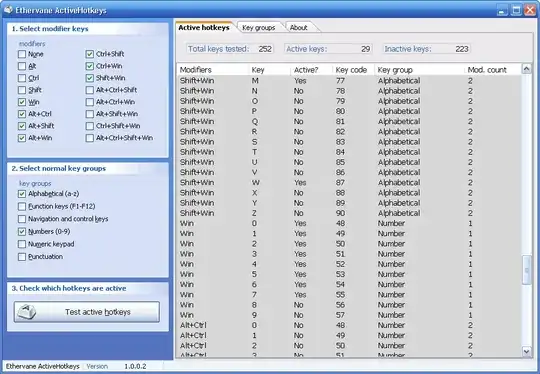The image size is (540, 374).
Task: Uncheck Alphabetical (a-z) key group
Action: click(x=22, y=194)
